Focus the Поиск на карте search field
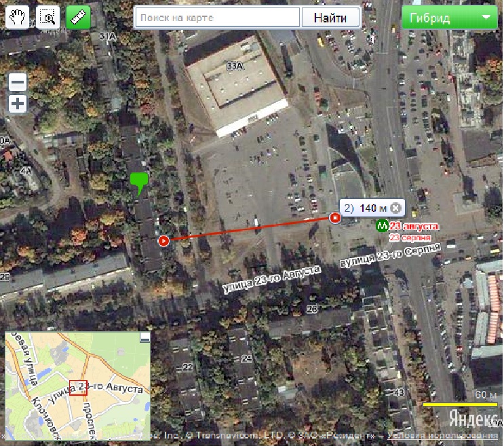The height and width of the screenshot is (448, 504). (x=218, y=18)
